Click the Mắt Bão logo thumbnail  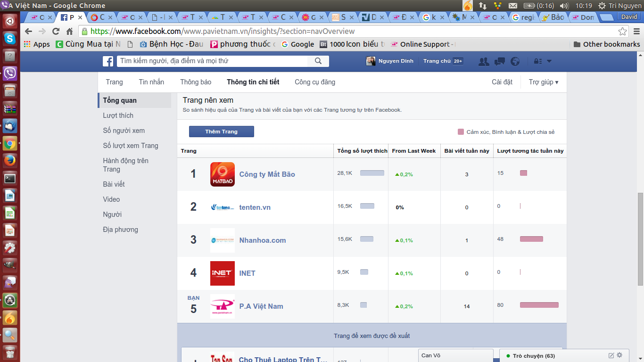pyautogui.click(x=223, y=174)
